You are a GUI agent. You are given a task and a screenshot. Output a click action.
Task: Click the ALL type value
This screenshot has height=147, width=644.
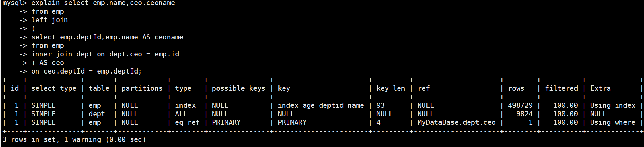(x=181, y=114)
